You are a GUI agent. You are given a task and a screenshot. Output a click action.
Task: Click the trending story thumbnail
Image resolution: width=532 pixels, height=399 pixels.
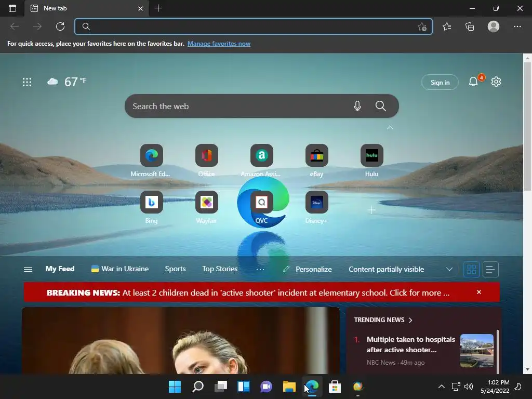pos(477,351)
